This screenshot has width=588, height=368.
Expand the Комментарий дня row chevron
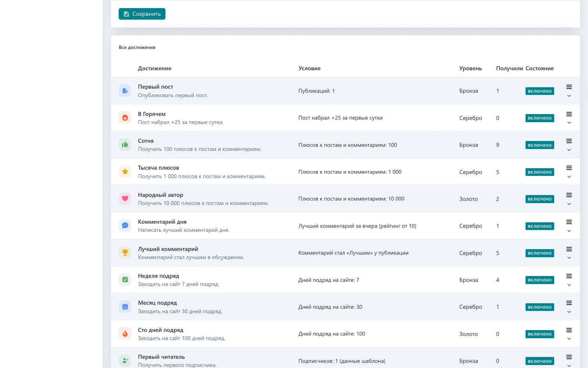pos(569,231)
